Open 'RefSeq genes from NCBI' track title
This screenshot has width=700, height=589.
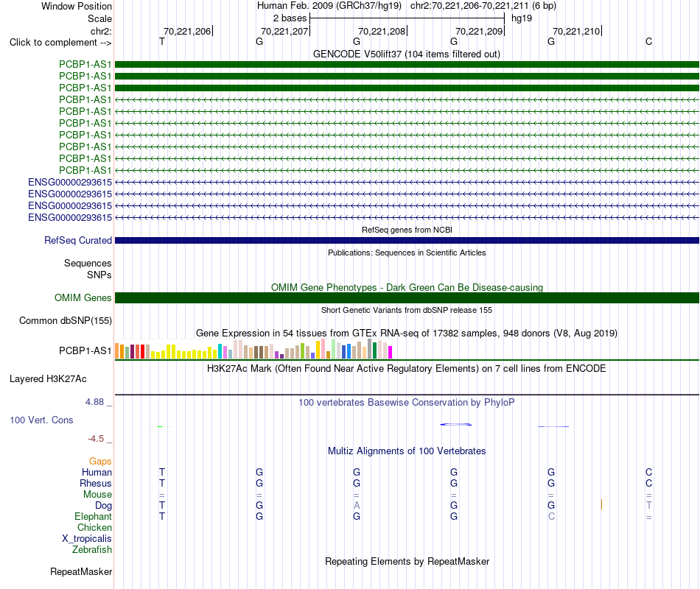(x=407, y=230)
